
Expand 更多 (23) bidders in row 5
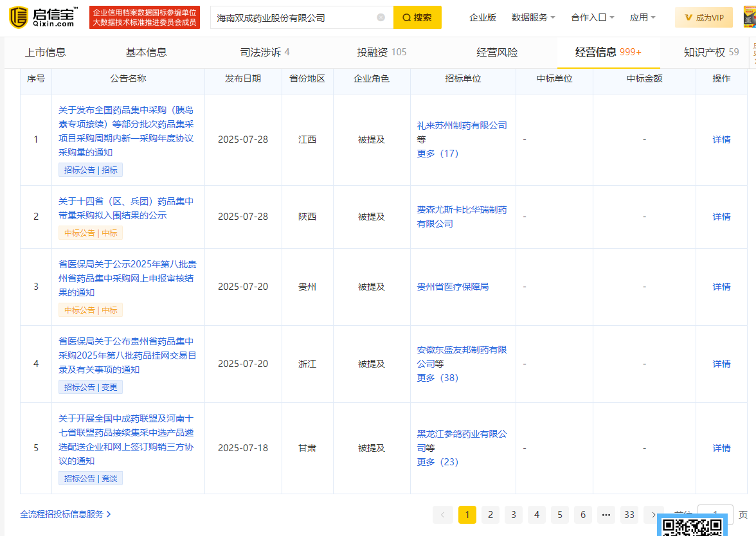click(x=437, y=461)
